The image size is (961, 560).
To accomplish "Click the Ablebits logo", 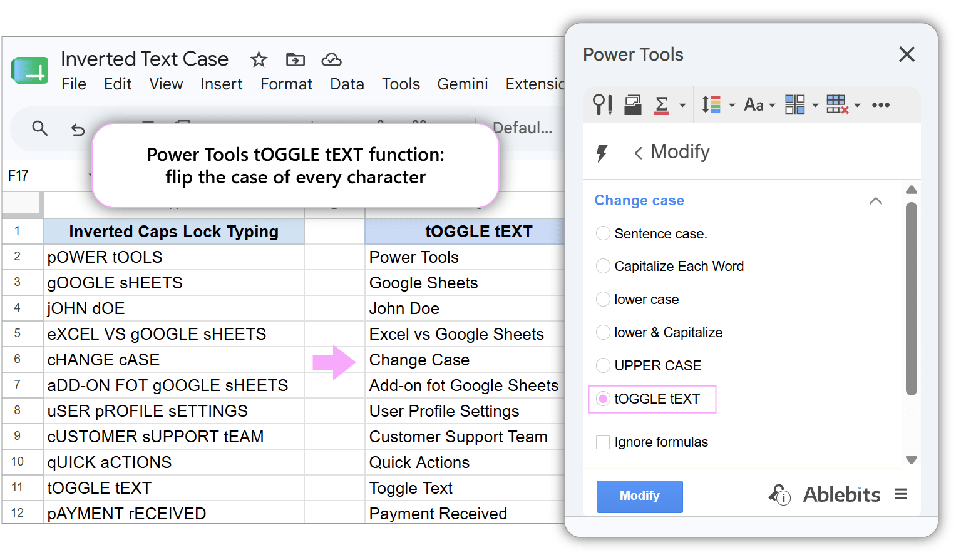I will coord(841,495).
